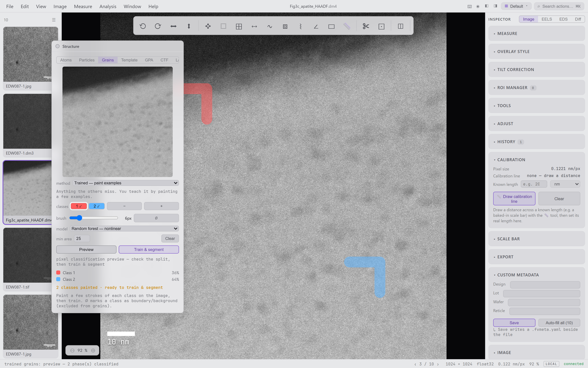
Task: Switch to the GPA tab
Action: [149, 60]
